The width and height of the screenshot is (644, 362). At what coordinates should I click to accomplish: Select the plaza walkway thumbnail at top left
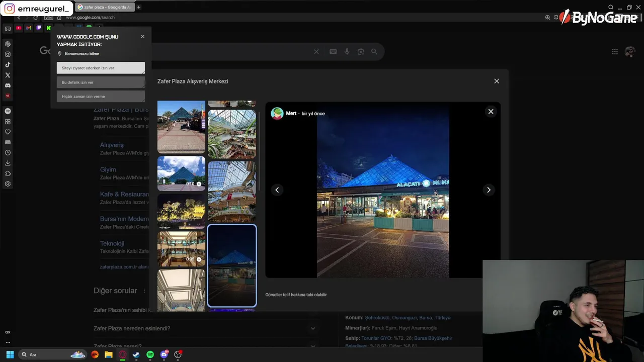click(x=181, y=127)
